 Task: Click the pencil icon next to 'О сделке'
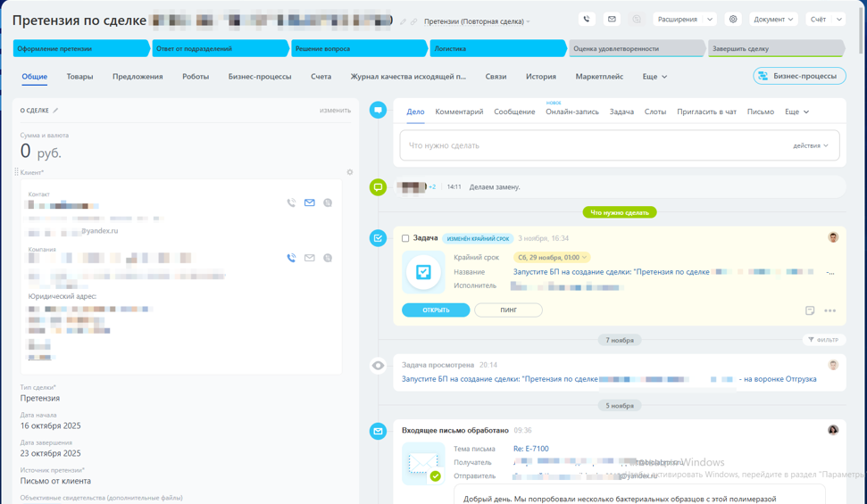click(55, 111)
